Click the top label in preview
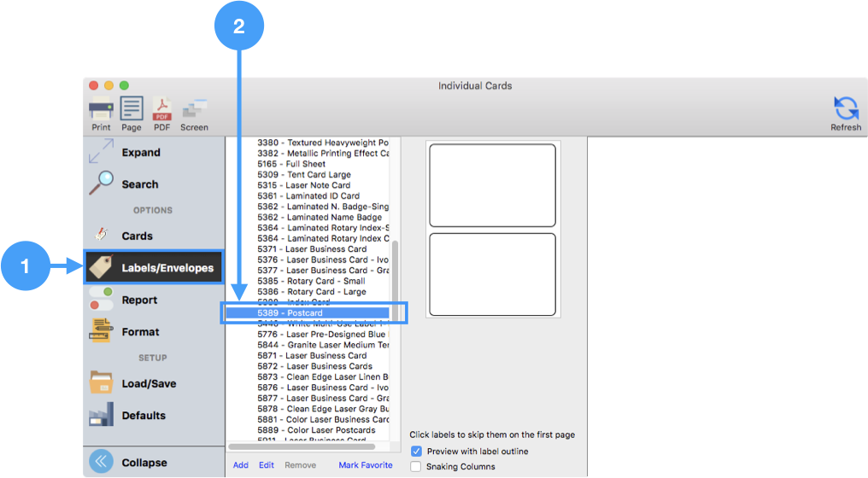This screenshot has height=478, width=868. [492, 183]
